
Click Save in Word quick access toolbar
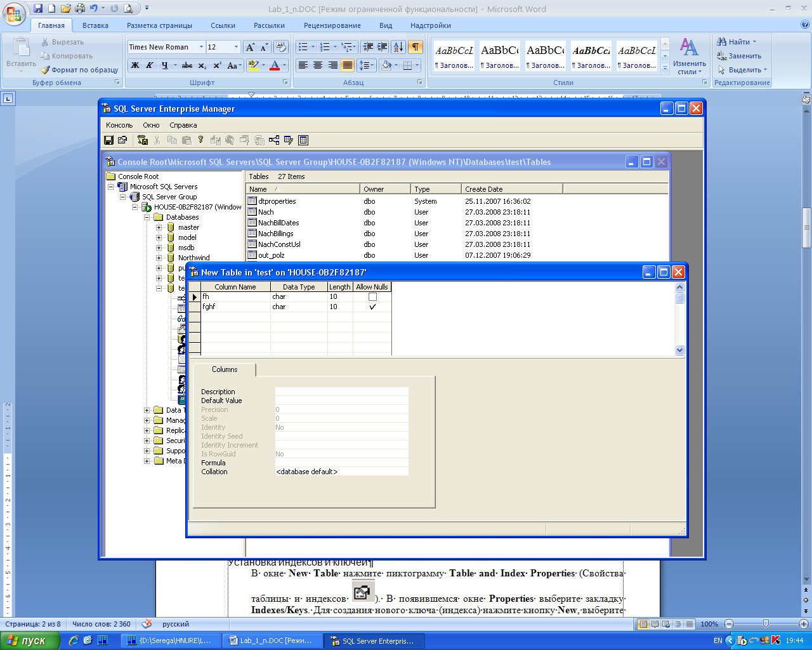38,8
